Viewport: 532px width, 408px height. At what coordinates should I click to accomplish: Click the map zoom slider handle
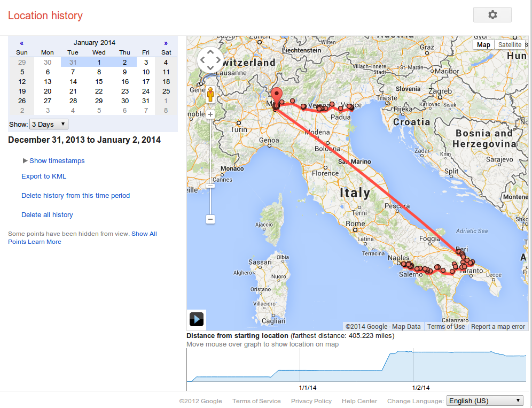(x=210, y=186)
